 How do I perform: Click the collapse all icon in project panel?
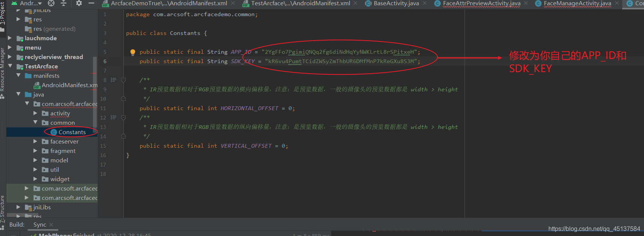point(64,3)
